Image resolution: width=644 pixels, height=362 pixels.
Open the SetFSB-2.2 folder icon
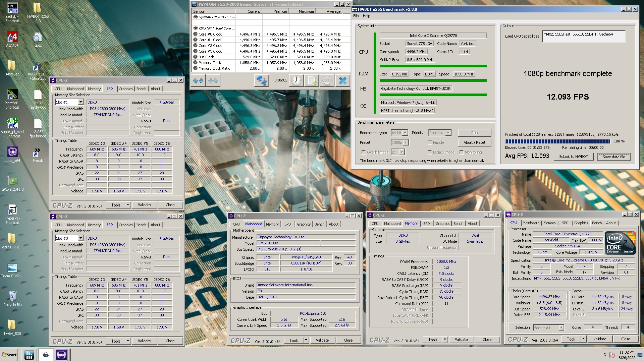(12, 241)
